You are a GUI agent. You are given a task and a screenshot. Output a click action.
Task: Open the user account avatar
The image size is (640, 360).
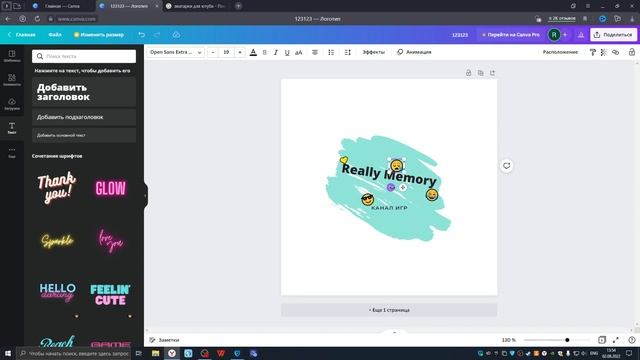point(554,35)
